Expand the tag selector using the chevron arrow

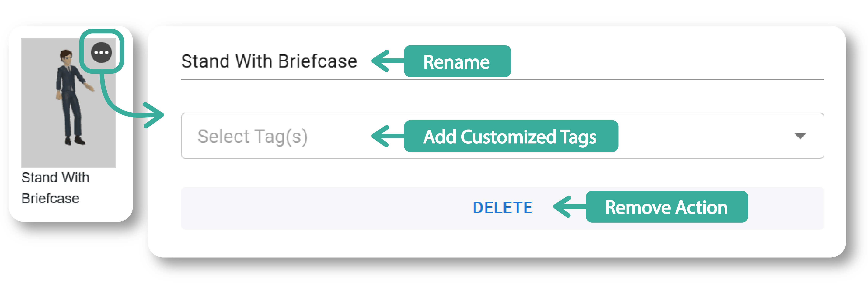(800, 136)
